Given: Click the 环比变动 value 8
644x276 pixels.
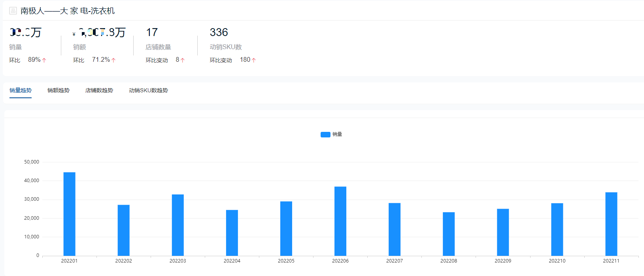Looking at the screenshot, I should (x=178, y=59).
